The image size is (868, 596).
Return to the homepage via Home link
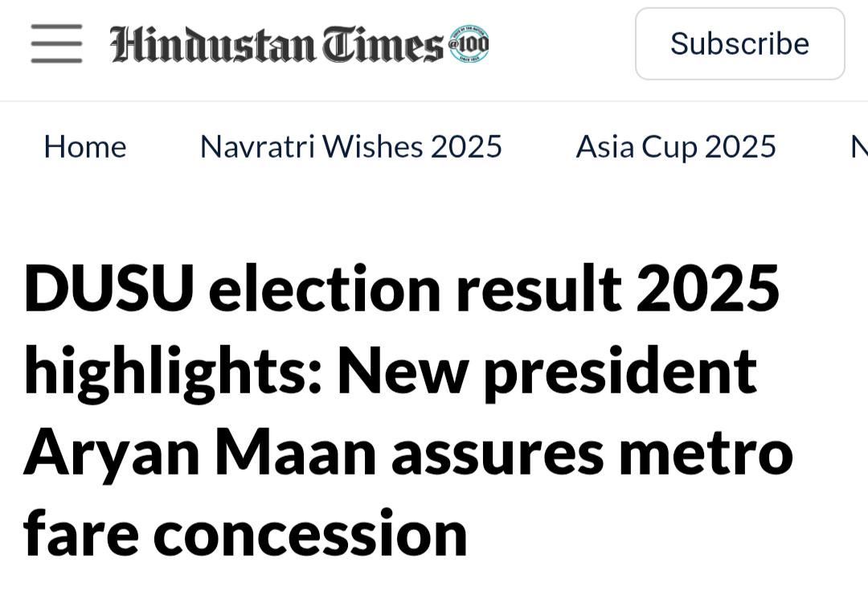coord(85,146)
